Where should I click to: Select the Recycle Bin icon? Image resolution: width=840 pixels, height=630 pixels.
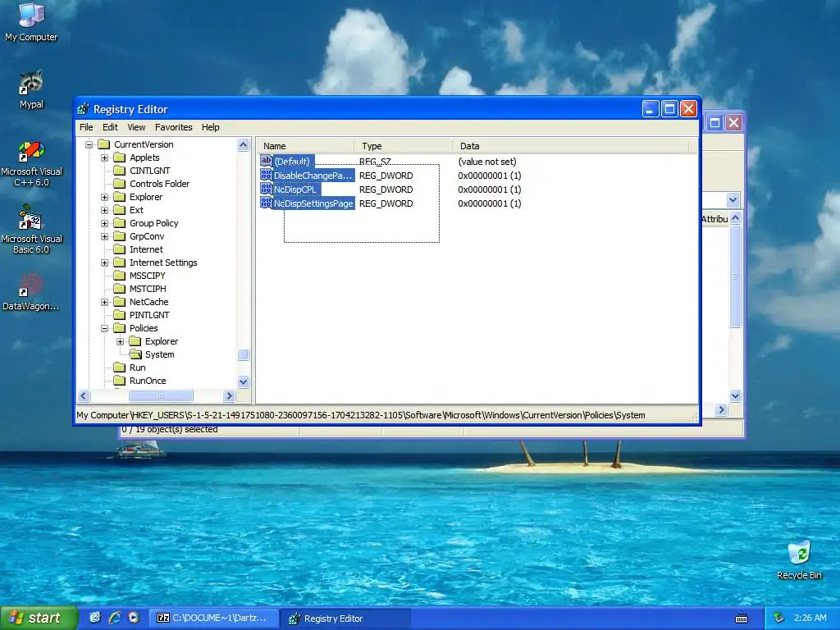click(799, 559)
